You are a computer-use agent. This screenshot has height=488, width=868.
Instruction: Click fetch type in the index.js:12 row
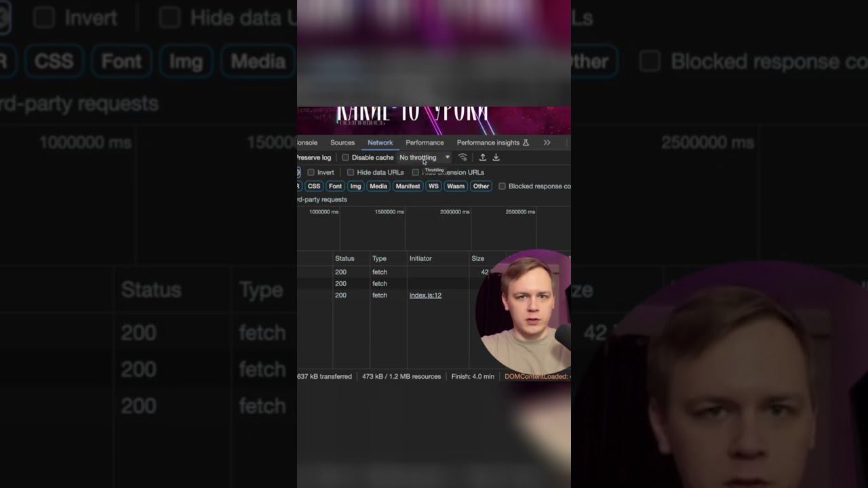(x=380, y=296)
